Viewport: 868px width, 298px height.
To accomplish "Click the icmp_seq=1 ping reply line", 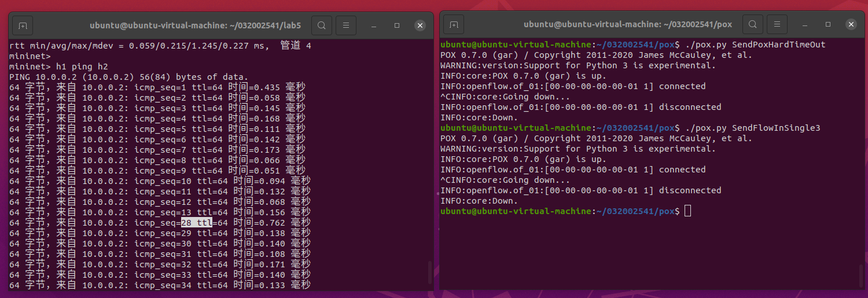I will point(157,87).
